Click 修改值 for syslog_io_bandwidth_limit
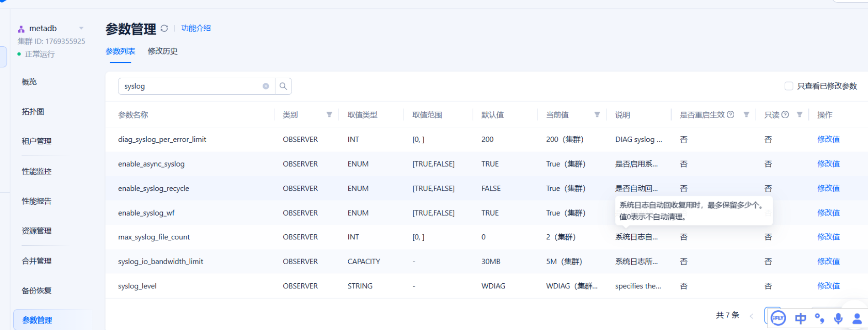This screenshot has width=868, height=330. click(x=828, y=261)
